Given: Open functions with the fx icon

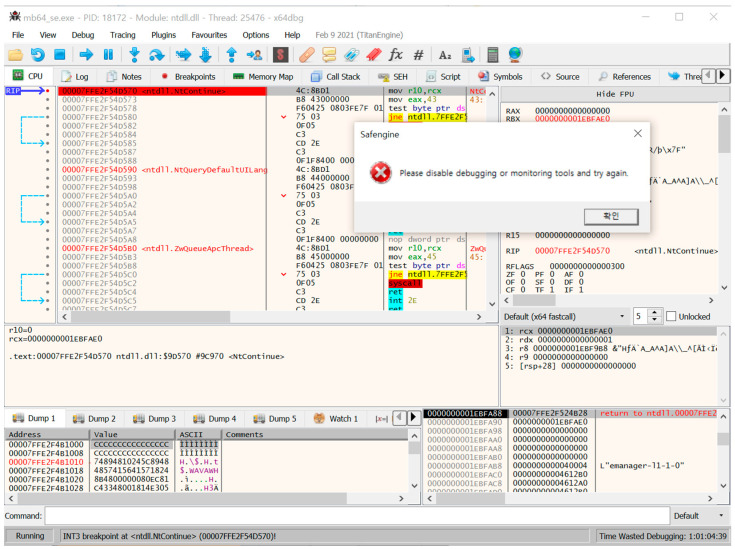Looking at the screenshot, I should click(396, 55).
